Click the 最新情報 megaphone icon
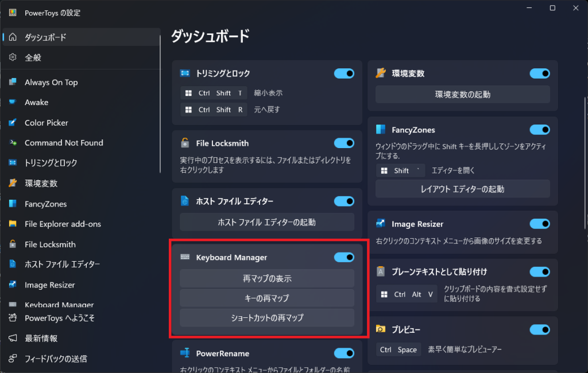 (13, 338)
